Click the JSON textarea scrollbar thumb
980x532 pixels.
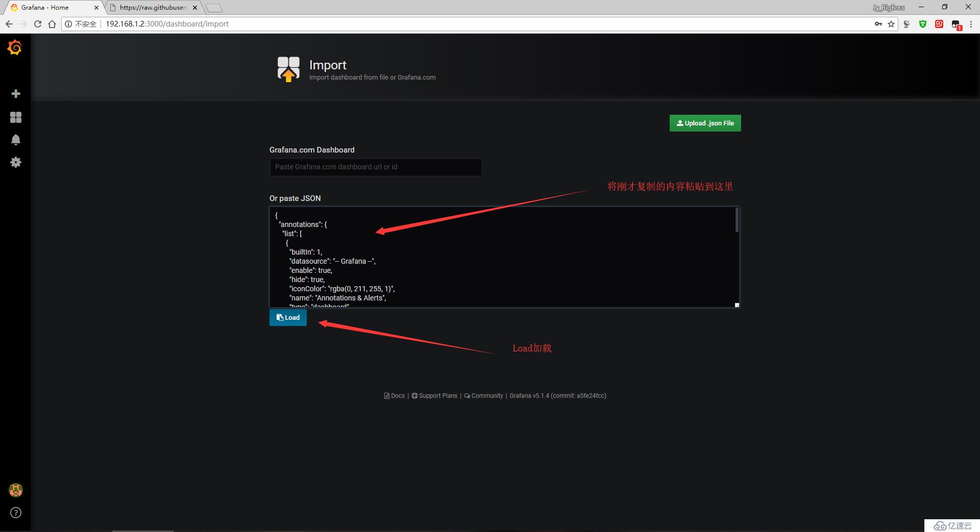[737, 220]
